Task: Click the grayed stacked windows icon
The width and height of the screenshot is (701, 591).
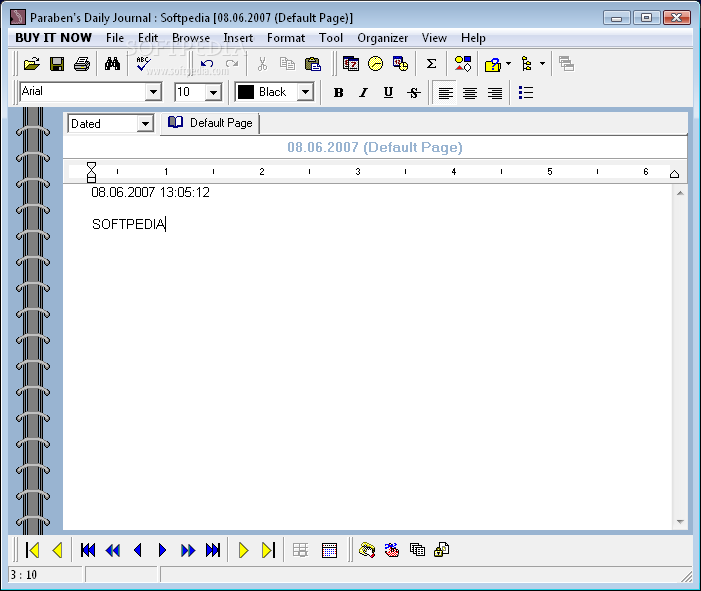Action: coord(566,64)
